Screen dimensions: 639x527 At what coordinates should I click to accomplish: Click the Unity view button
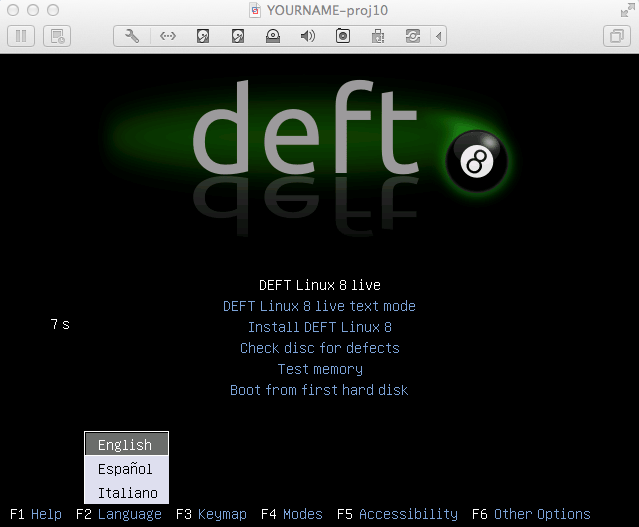click(617, 36)
